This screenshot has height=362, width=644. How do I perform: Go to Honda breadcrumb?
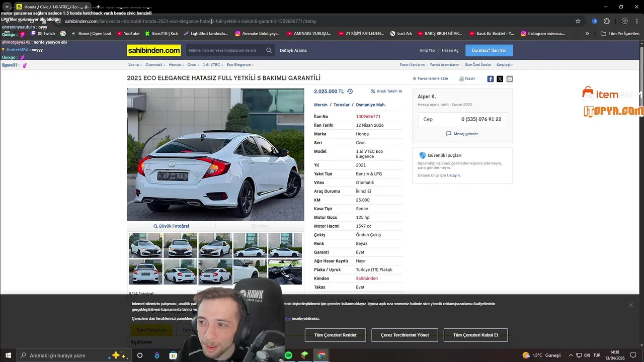coord(175,65)
